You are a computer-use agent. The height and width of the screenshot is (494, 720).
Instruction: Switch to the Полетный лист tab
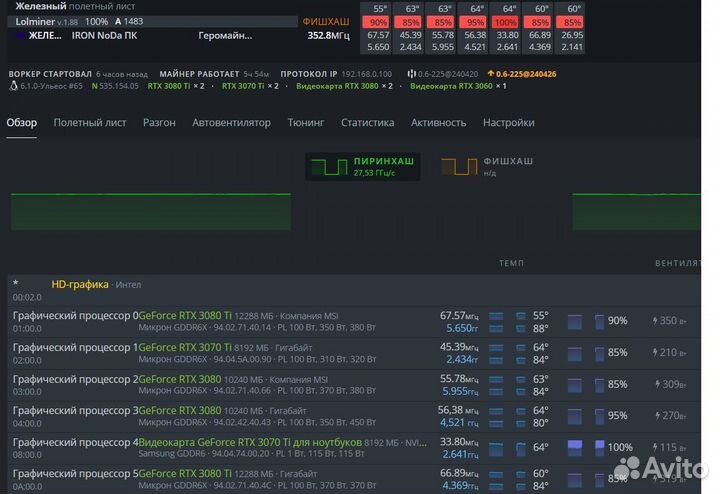[x=90, y=123]
